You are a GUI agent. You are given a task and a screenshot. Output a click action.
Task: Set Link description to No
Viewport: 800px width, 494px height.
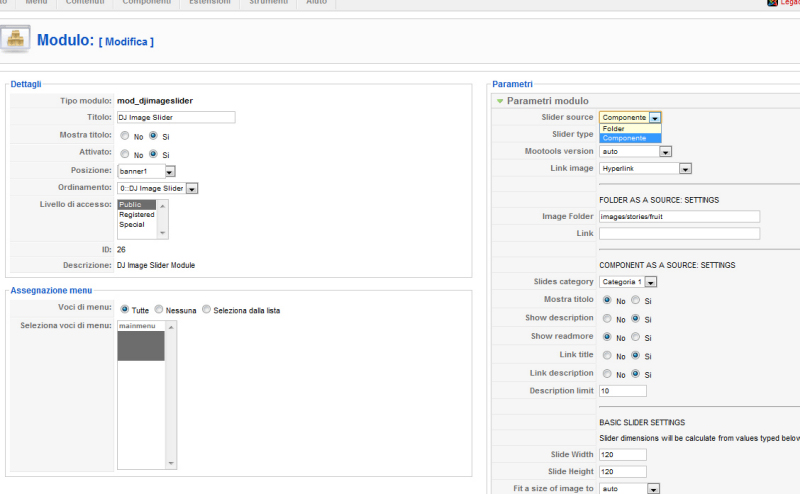(x=607, y=374)
